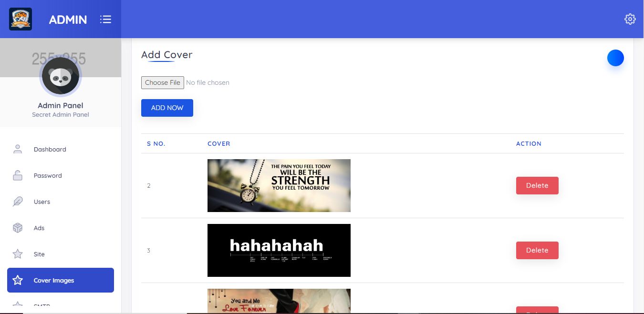Open Site settings in the sidebar
This screenshot has height=314, width=644.
click(61, 254)
